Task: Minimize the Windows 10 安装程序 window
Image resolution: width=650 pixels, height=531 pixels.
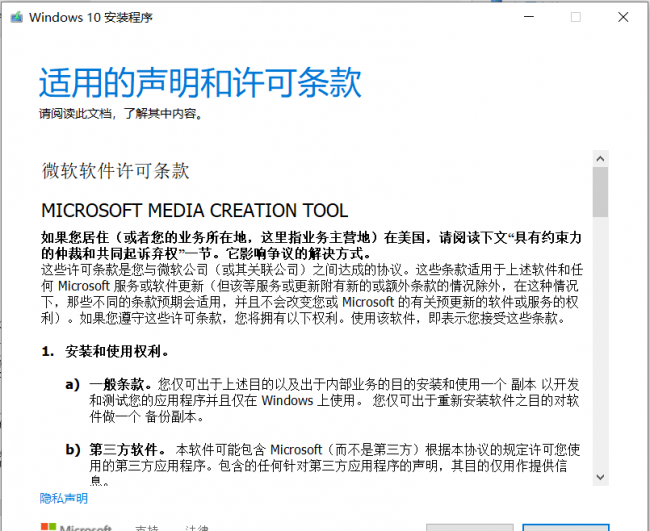Action: pyautogui.click(x=529, y=17)
